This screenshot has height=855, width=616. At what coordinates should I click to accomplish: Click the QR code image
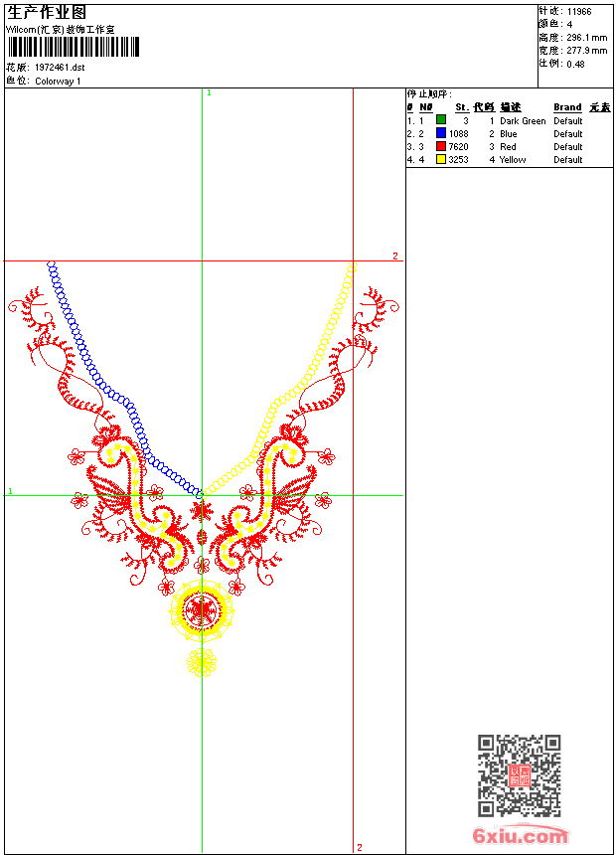(519, 775)
